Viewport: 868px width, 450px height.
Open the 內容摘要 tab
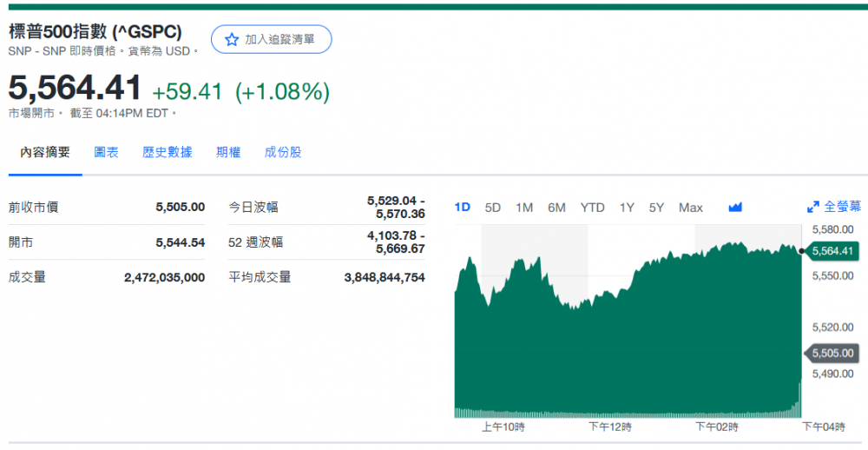point(45,152)
